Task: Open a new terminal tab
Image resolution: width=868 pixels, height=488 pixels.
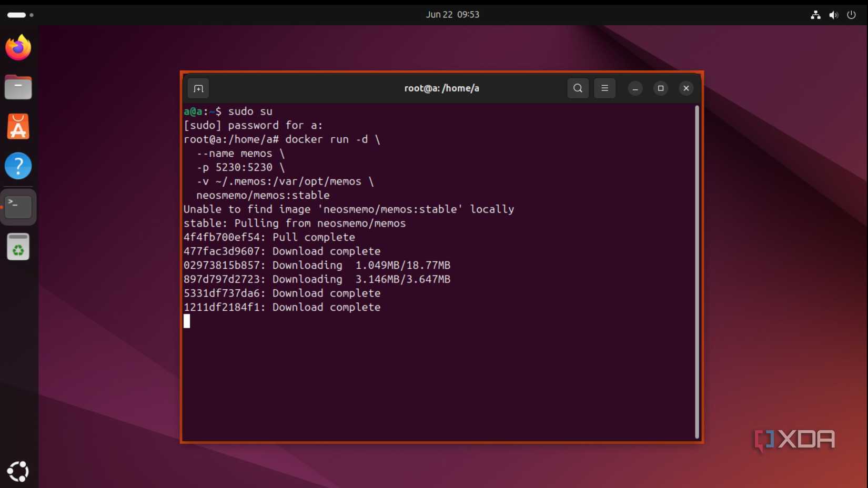Action: click(x=198, y=88)
